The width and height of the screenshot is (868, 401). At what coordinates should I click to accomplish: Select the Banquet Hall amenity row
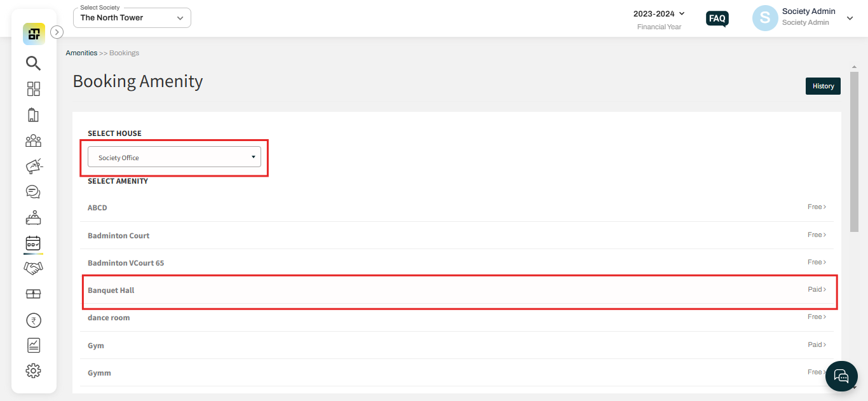[457, 290]
